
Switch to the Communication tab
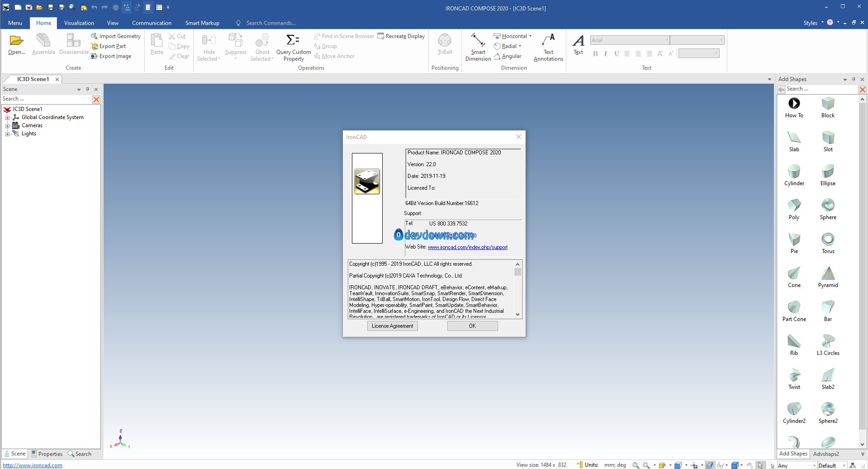152,23
